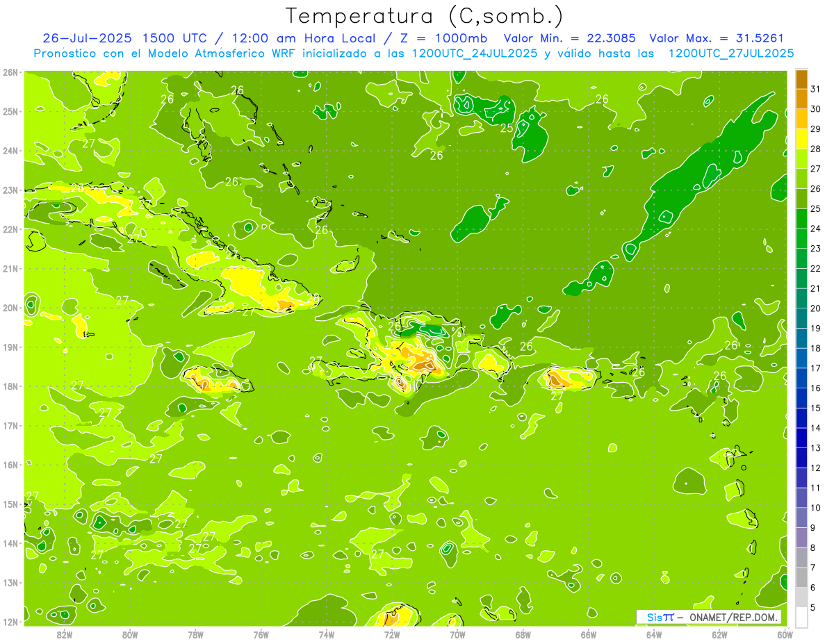Screen dimensions: 834x644
Task: Click the number 12 on the color scale
Action: point(816,468)
